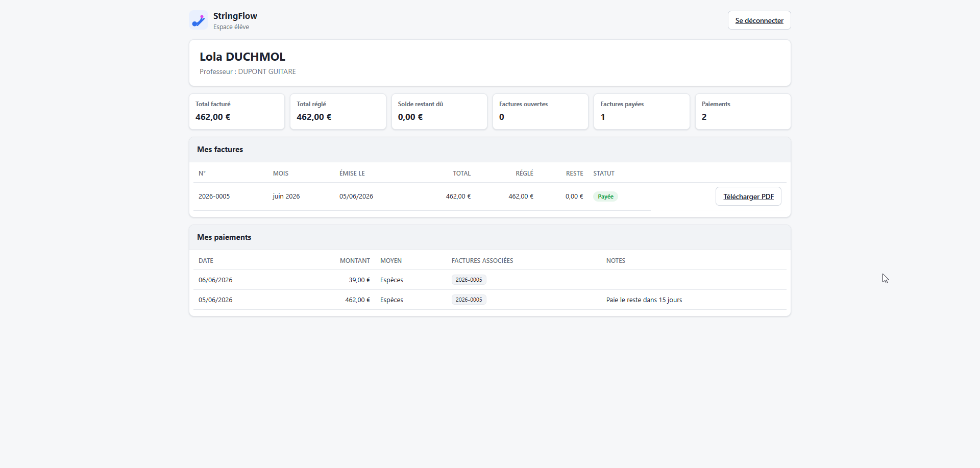Download the invoice 2026-0005 PDF
This screenshot has width=980, height=468.
click(748, 196)
